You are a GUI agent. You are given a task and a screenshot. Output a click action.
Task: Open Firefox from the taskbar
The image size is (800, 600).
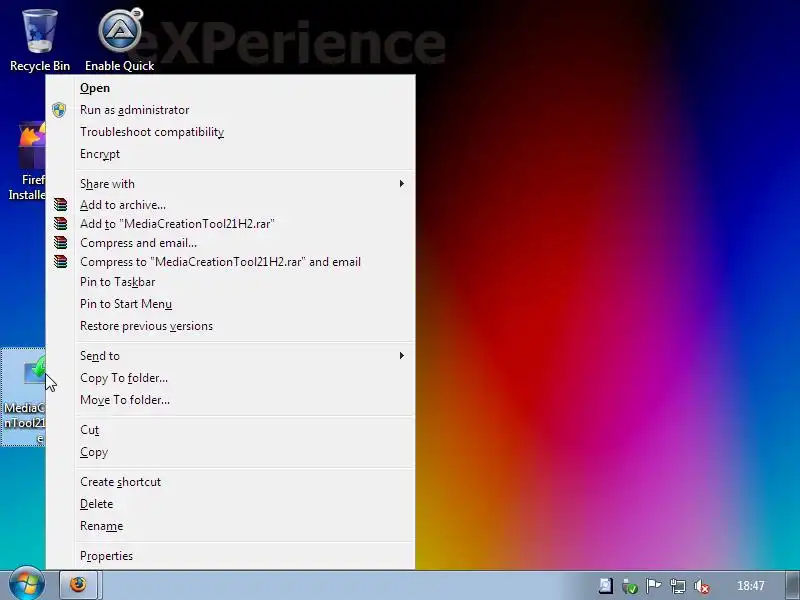pyautogui.click(x=79, y=585)
